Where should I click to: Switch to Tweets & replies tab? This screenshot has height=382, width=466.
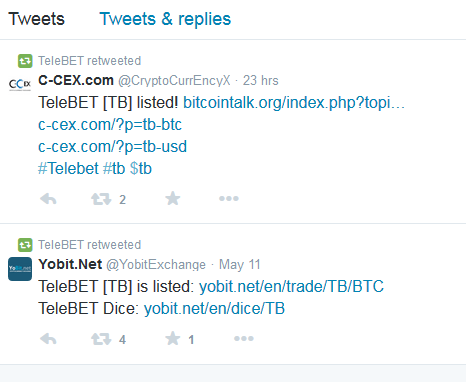tap(165, 19)
